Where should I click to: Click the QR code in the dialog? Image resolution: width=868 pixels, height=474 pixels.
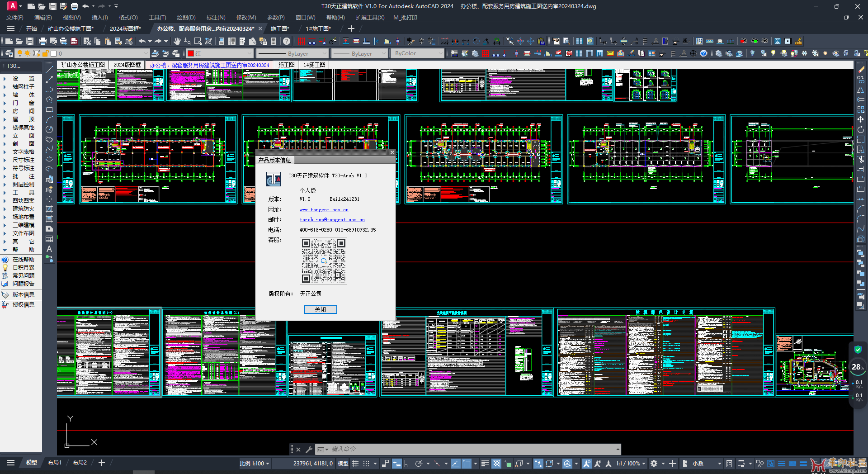click(x=323, y=261)
